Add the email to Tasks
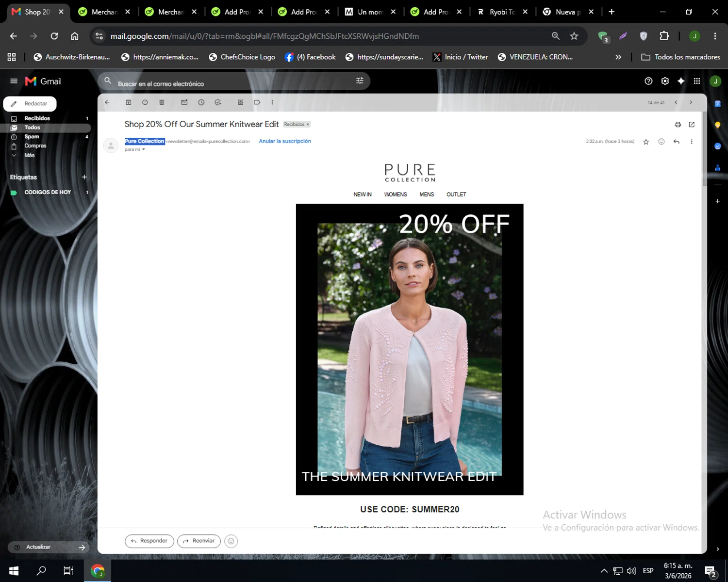This screenshot has height=582, width=728. tap(218, 102)
